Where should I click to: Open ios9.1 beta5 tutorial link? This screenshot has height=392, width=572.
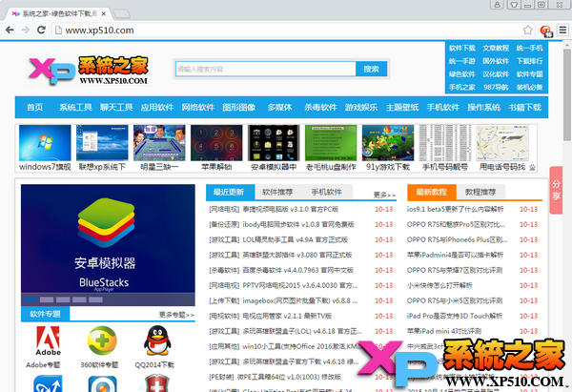(456, 209)
